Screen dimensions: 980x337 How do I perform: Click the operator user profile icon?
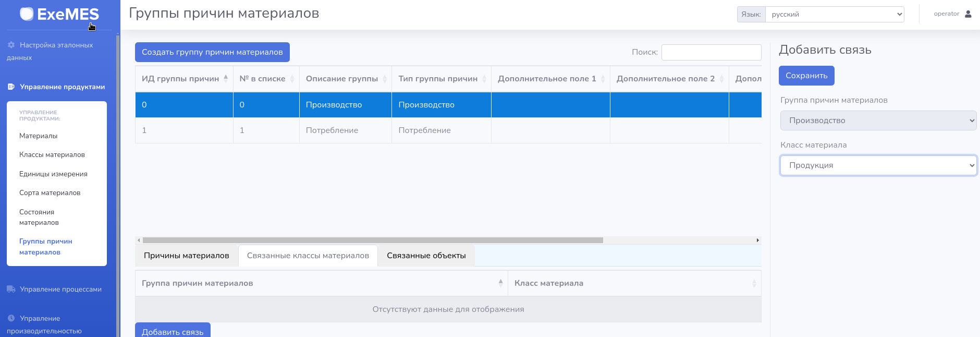pos(968,14)
